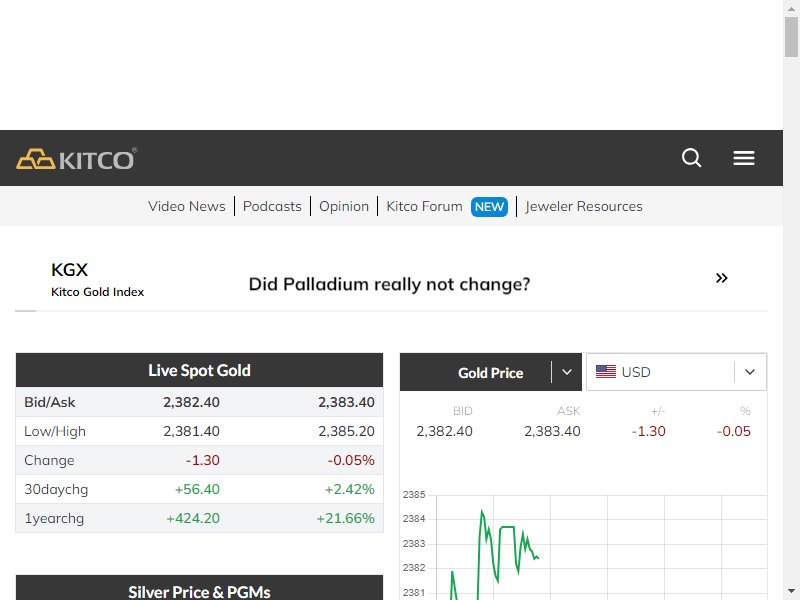Open Video News section
Image resolution: width=800 pixels, height=600 pixels.
click(187, 206)
